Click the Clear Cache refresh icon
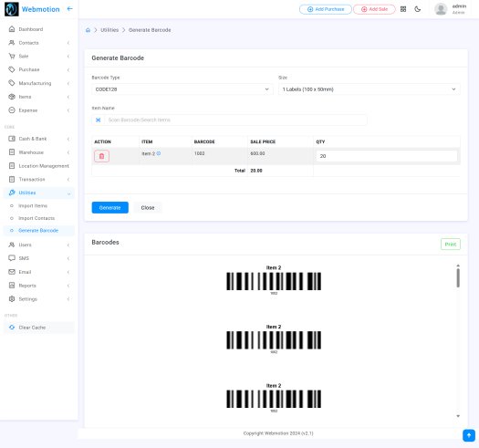 tap(12, 328)
